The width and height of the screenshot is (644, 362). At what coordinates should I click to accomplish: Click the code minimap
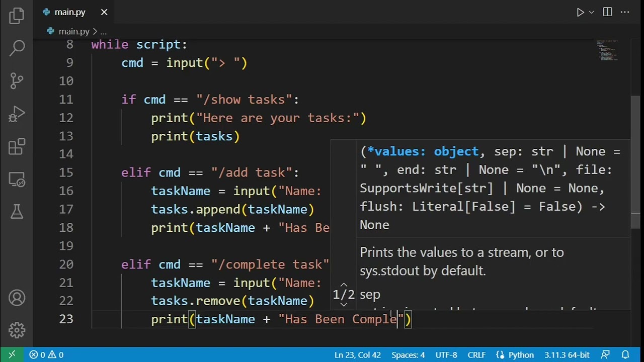[x=607, y=50]
